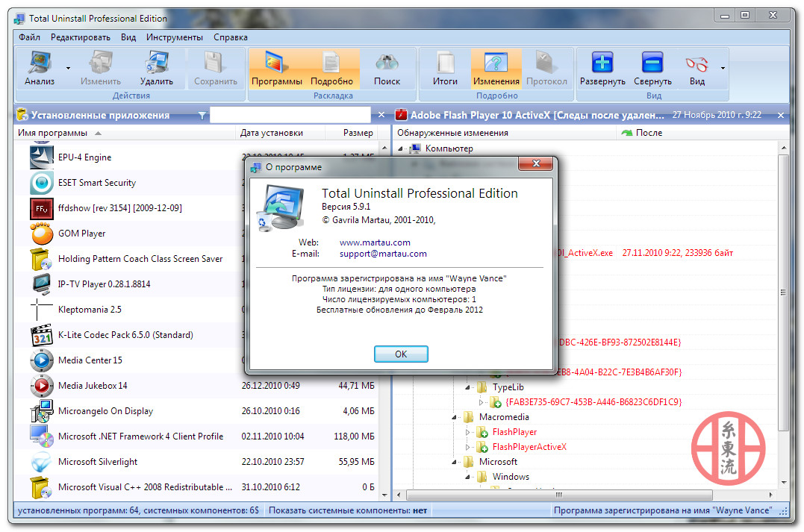Toggle the Программы layout button

[277, 68]
